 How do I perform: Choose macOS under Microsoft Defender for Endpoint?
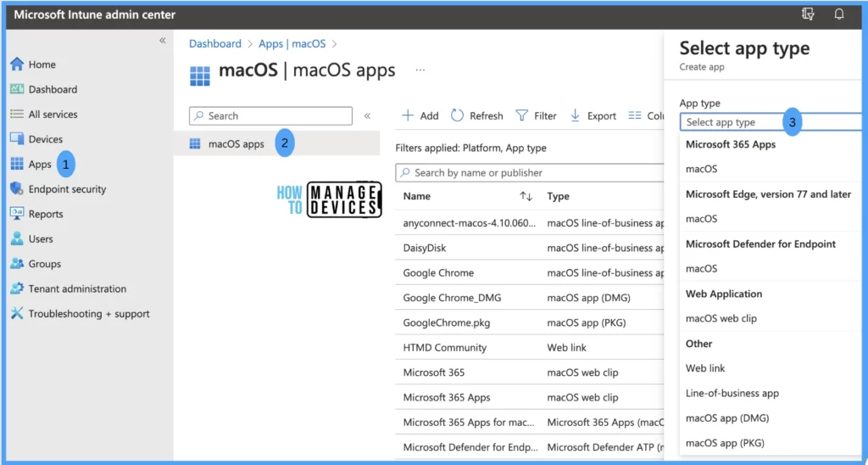click(x=701, y=269)
